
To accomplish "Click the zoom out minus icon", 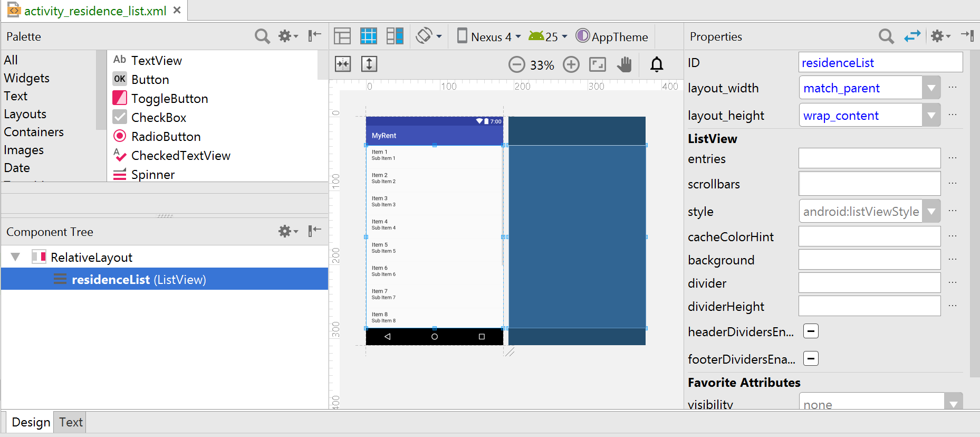I will click(516, 64).
